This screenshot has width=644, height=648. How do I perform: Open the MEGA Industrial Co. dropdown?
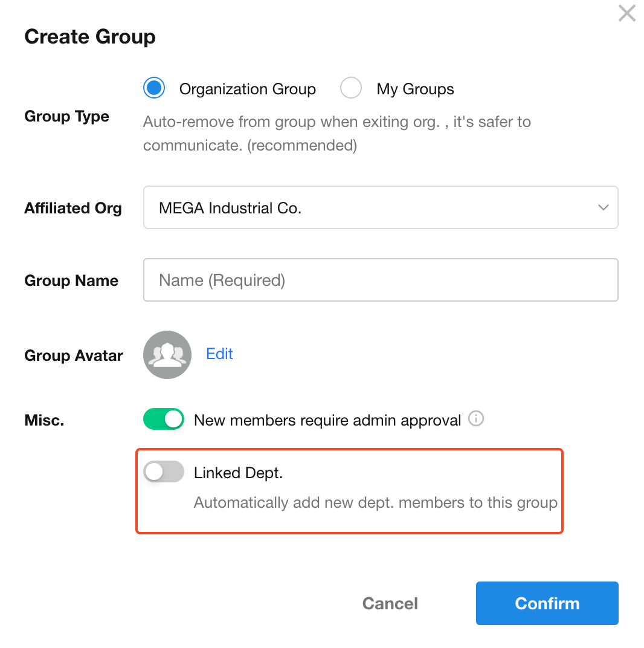pyautogui.click(x=381, y=208)
